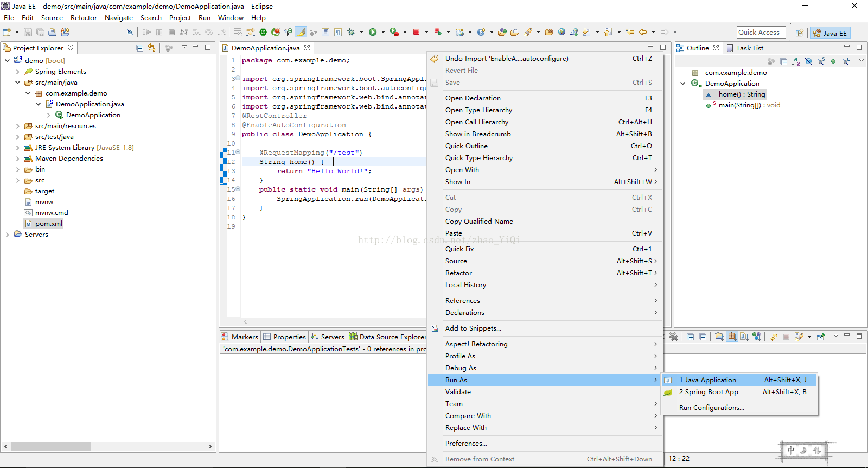
Task: Collapse All in the Outline view
Action: [783, 61]
